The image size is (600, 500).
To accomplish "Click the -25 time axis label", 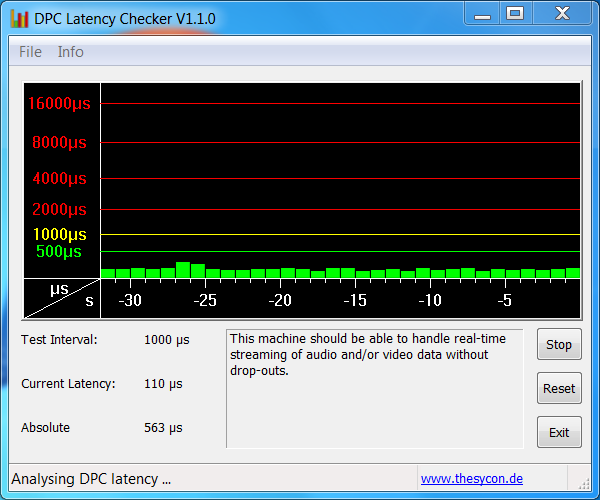I will [x=205, y=300].
